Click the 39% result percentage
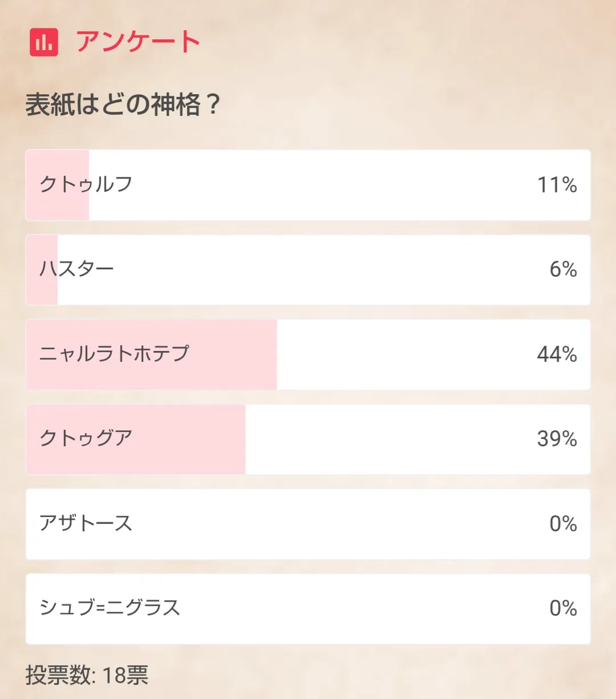This screenshot has height=699, width=616. (557, 439)
